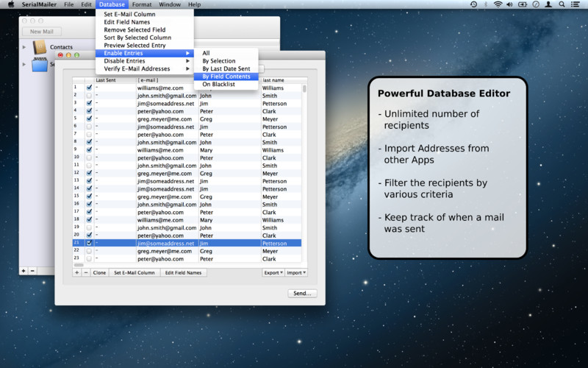The image size is (588, 368).
Task: Click Edit Field Names bottom button
Action: click(183, 272)
